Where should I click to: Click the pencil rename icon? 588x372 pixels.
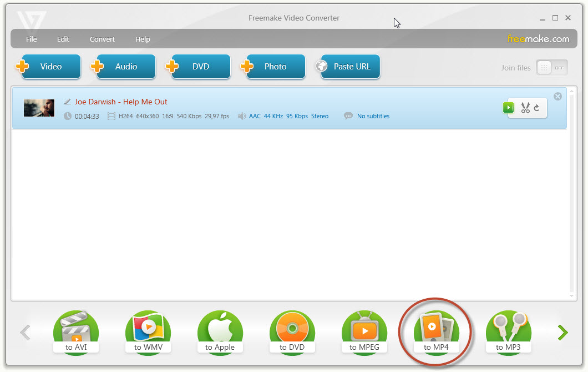click(x=68, y=102)
